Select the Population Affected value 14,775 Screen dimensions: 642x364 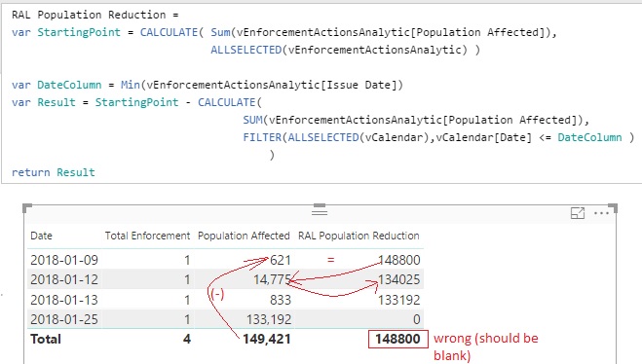[x=272, y=279]
